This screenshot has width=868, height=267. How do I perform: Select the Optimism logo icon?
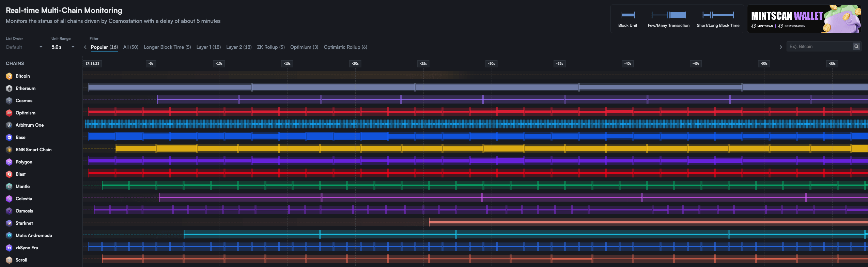pos(9,113)
